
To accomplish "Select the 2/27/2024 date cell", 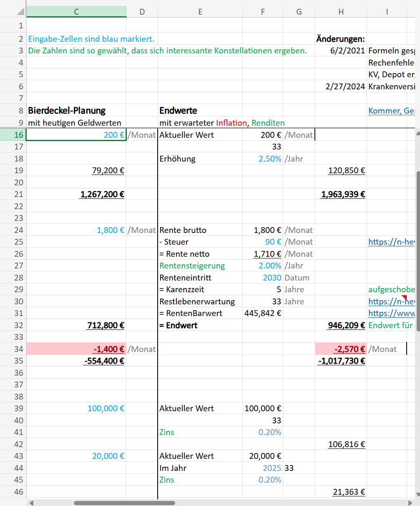I will [x=341, y=86].
